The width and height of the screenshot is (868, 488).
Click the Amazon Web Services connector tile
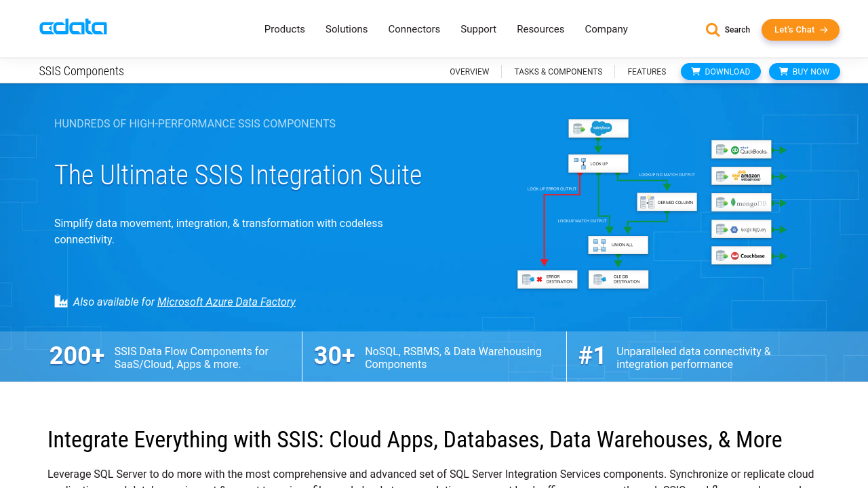point(741,176)
